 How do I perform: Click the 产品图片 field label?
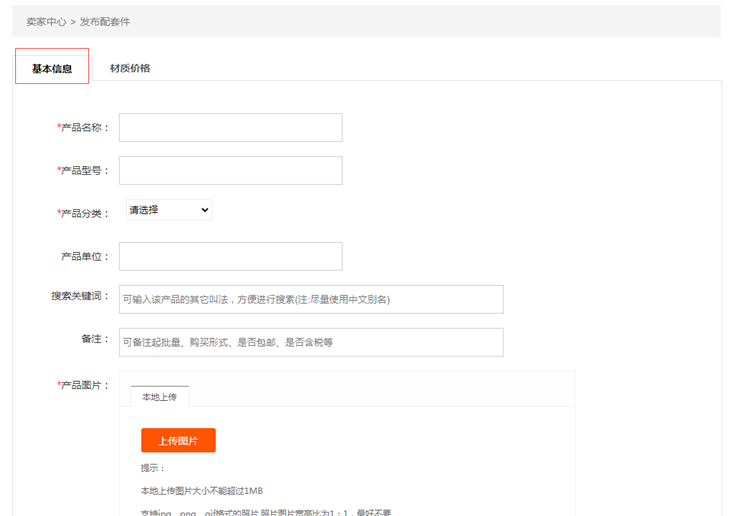84,385
